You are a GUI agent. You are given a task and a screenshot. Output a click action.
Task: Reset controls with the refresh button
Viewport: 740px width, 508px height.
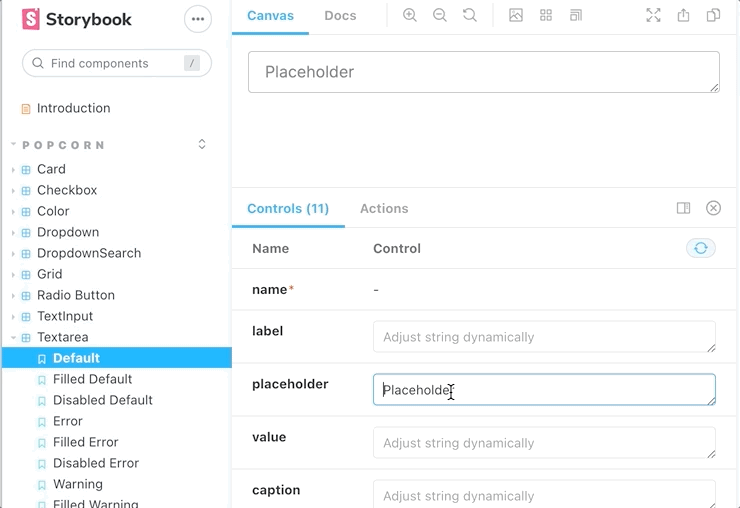tap(701, 248)
